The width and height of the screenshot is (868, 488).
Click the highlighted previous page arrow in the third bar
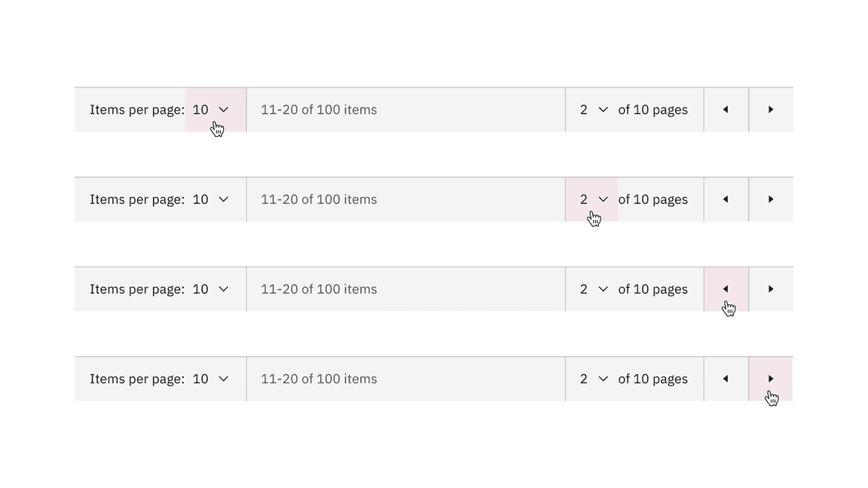(x=725, y=288)
